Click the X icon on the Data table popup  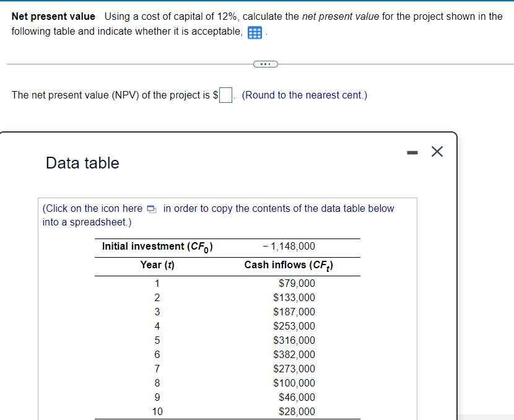[x=437, y=151]
